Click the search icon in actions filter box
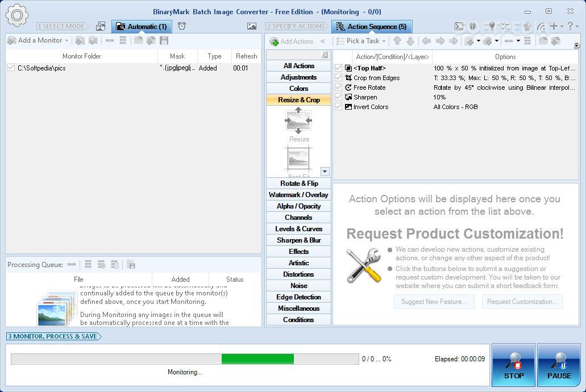Image resolution: width=586 pixels, height=392 pixels. pos(325,55)
